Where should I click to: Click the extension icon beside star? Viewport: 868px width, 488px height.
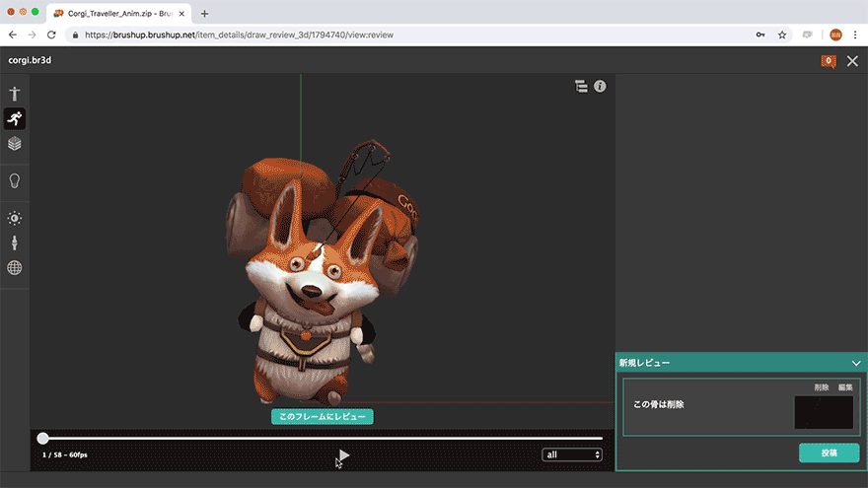[x=807, y=35]
